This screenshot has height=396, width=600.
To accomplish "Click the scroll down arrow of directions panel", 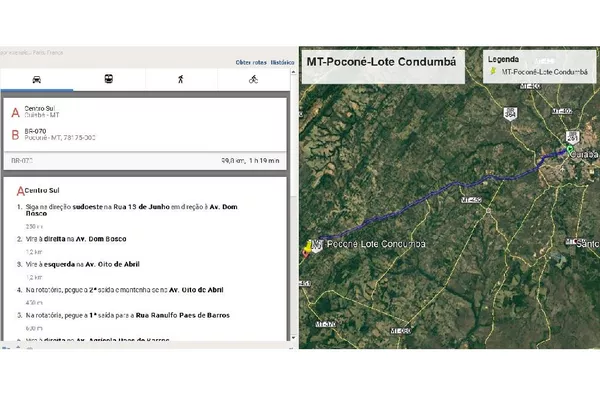I will [x=293, y=338].
